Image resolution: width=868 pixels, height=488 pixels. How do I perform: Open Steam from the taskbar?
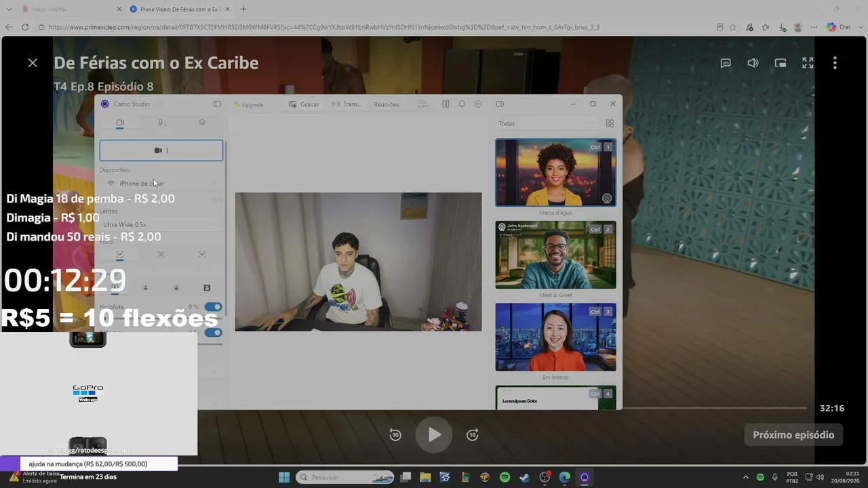(524, 477)
